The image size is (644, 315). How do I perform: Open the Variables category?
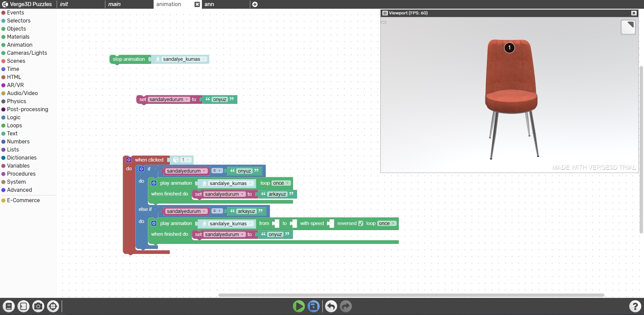pos(18,166)
